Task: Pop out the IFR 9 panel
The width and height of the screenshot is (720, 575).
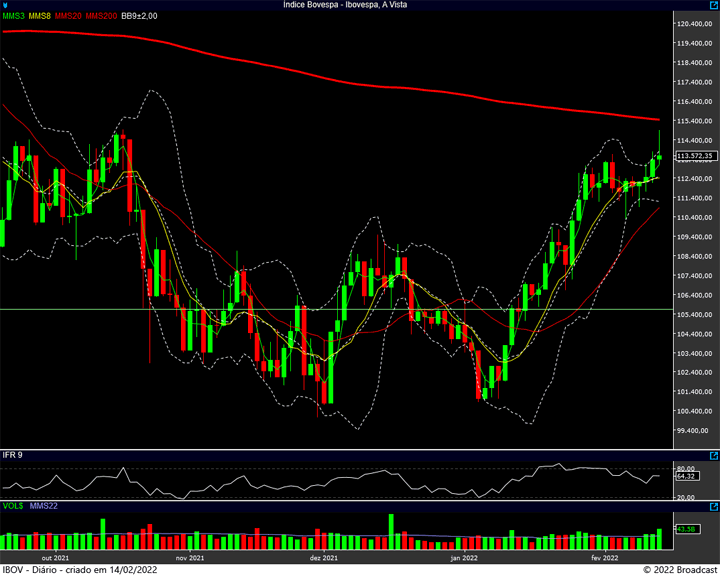Action: 714,456
